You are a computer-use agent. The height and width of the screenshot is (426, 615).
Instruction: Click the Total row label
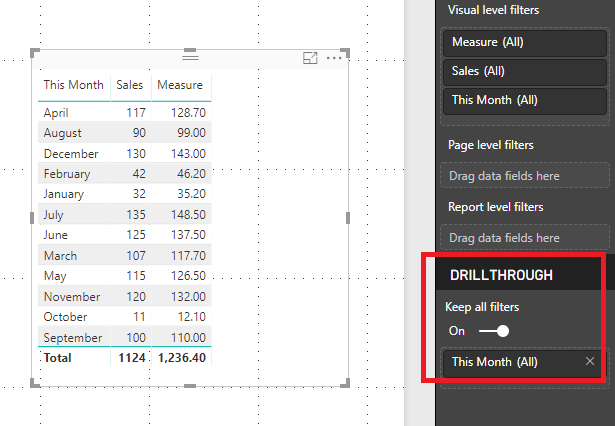coord(57,358)
